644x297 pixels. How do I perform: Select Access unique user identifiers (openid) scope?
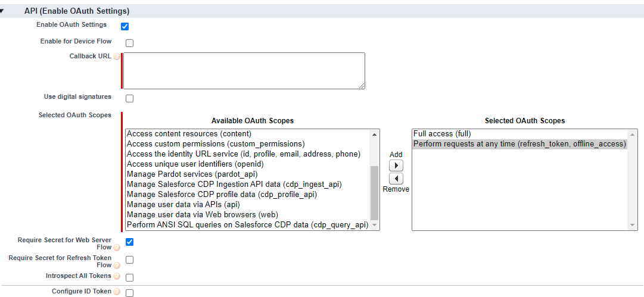(195, 164)
